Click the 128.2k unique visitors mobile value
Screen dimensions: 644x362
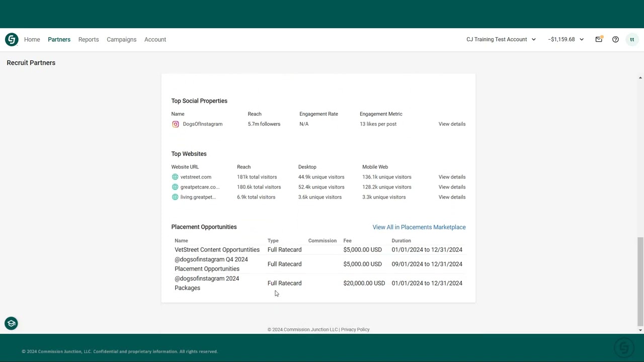click(x=387, y=187)
